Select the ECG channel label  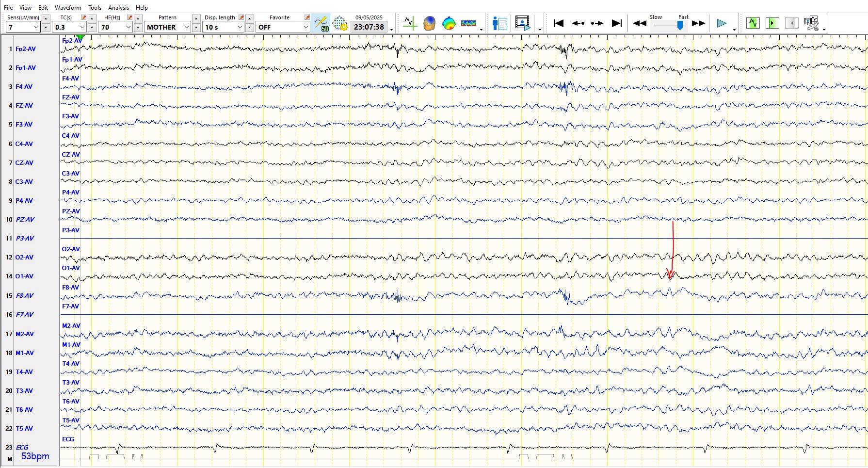click(22, 447)
